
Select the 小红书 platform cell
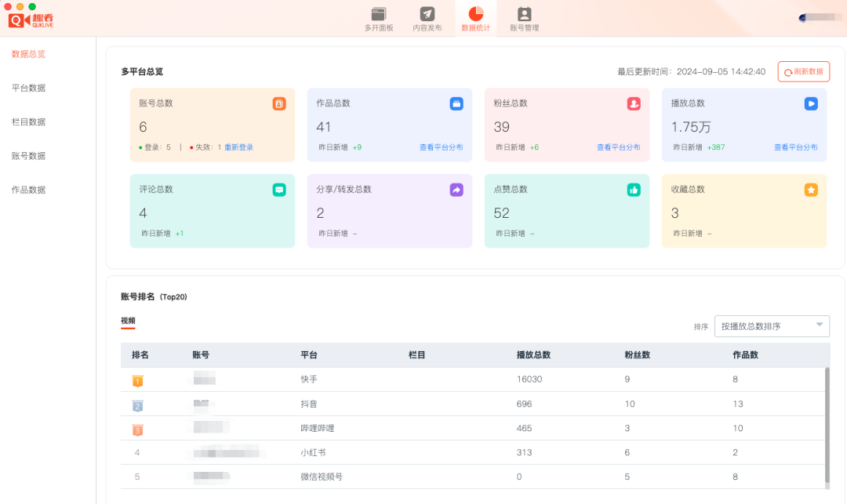click(x=313, y=452)
